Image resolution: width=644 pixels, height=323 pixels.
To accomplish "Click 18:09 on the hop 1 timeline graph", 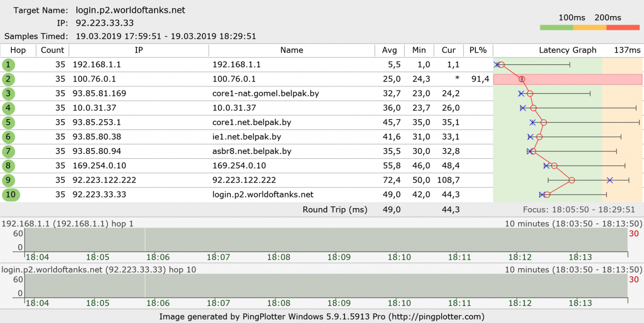I will [x=340, y=258].
